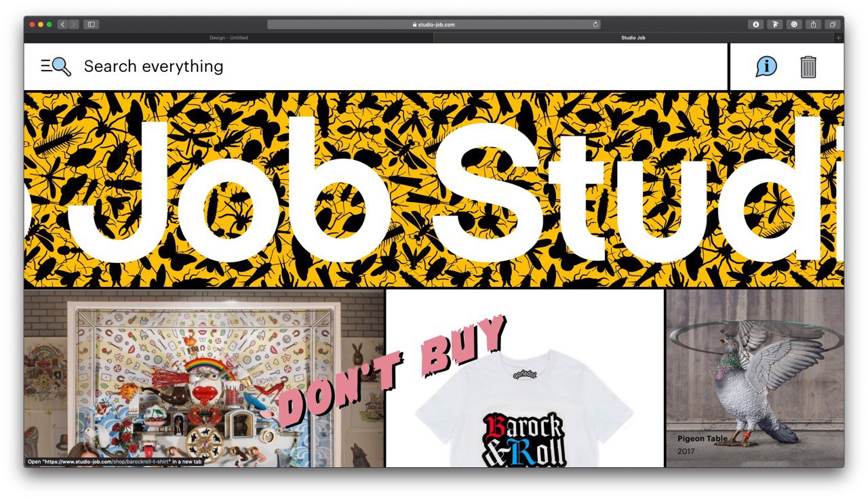Open the menu search magnifier icon

56,66
